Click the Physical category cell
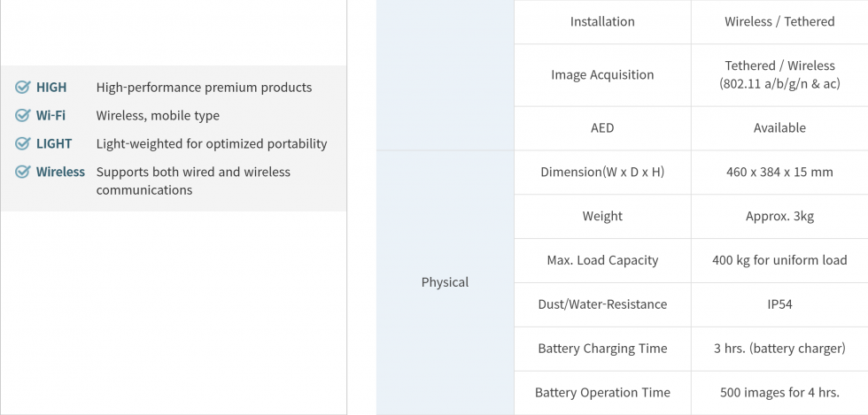This screenshot has height=415, width=868. [x=445, y=282]
